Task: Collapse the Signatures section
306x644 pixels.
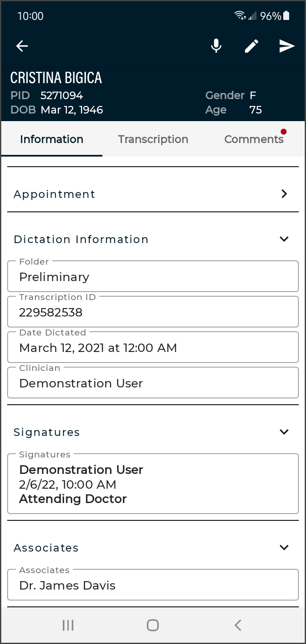Action: tap(284, 432)
